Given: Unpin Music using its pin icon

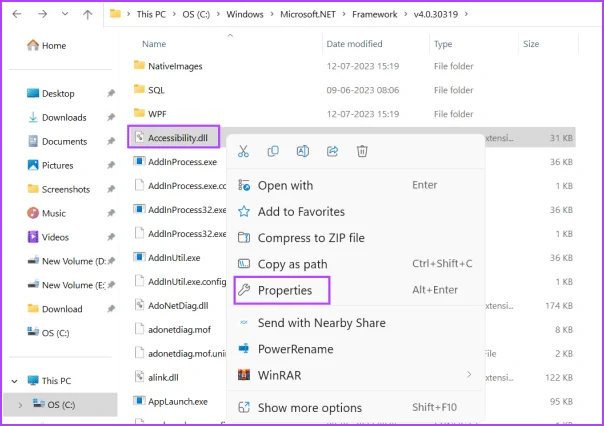Looking at the screenshot, I should pos(111,213).
